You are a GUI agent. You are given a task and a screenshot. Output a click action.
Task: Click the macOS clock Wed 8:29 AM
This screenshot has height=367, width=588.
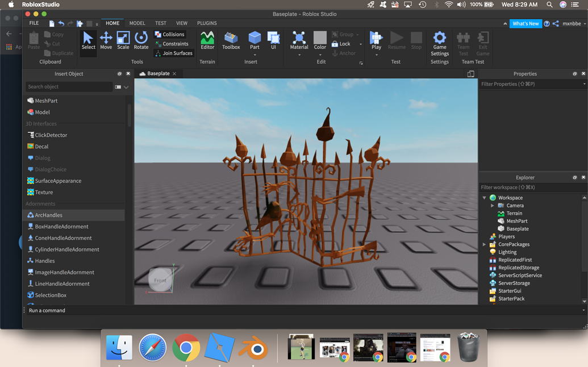pyautogui.click(x=519, y=5)
